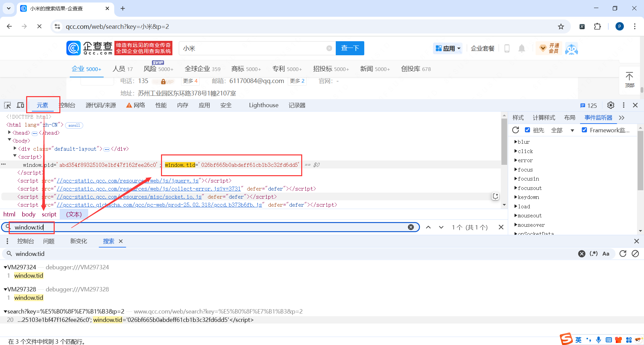The height and width of the screenshot is (345, 644).
Task: Open the 源代码/来源 DevTools tab
Action: click(x=101, y=105)
